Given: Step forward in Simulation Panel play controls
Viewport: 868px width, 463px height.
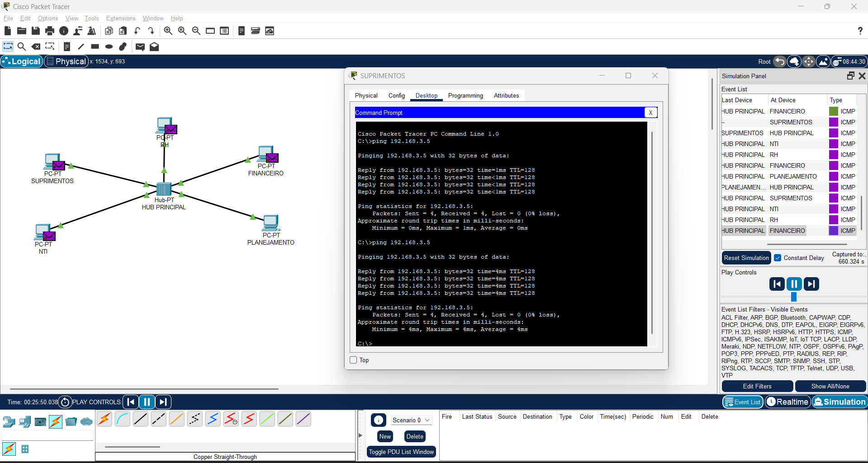Looking at the screenshot, I should (811, 284).
